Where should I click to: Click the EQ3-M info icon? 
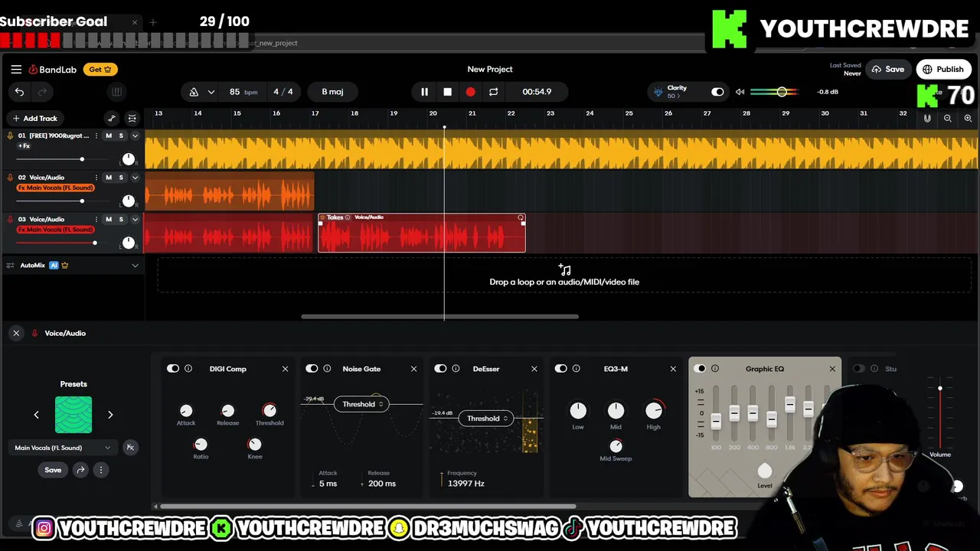pyautogui.click(x=576, y=369)
